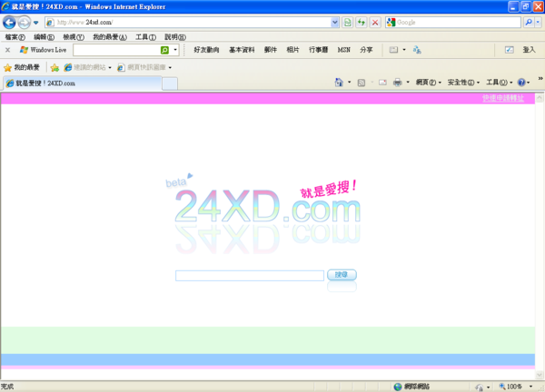Click 行事曆 on the Windows Live toolbar
Screen dimensions: 545x392
coord(319,50)
